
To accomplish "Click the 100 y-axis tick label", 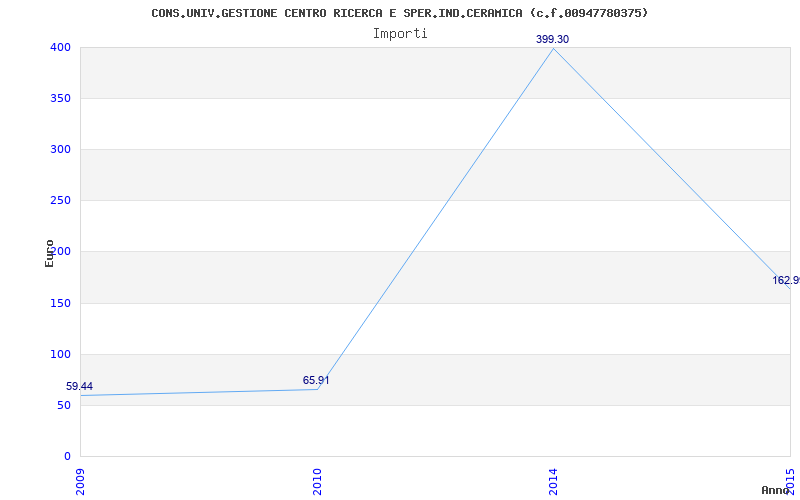I will [x=60, y=354].
